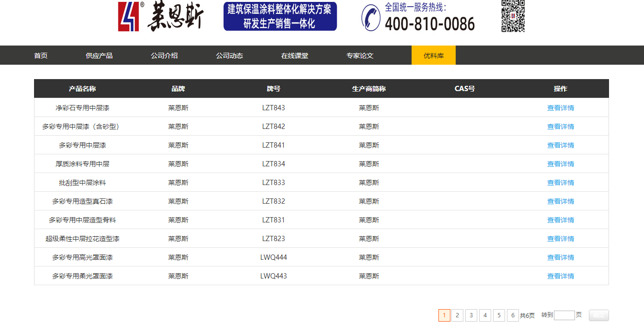Open 查看详情 for LWQ444 row
644x336 pixels.
(561, 257)
